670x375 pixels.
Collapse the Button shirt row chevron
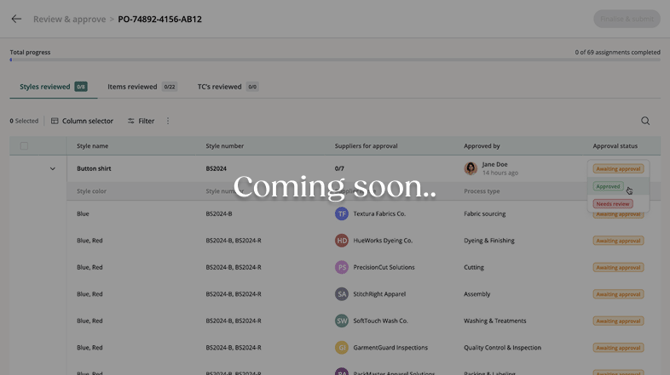[53, 169]
